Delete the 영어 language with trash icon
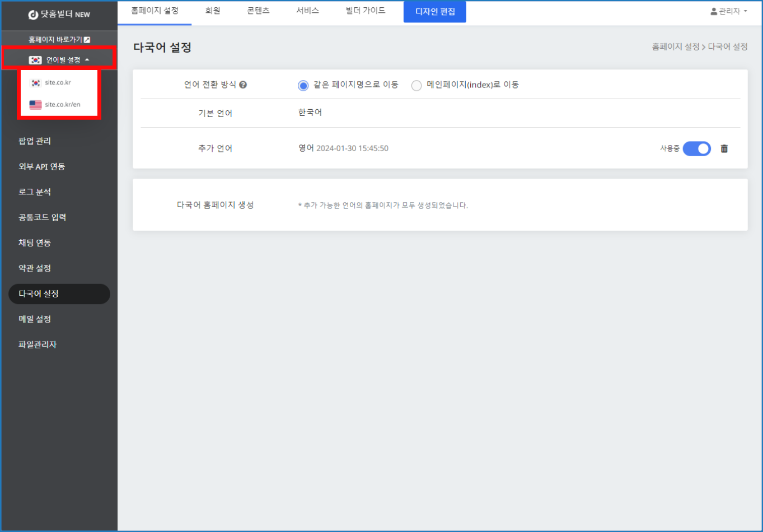 pyautogui.click(x=724, y=148)
